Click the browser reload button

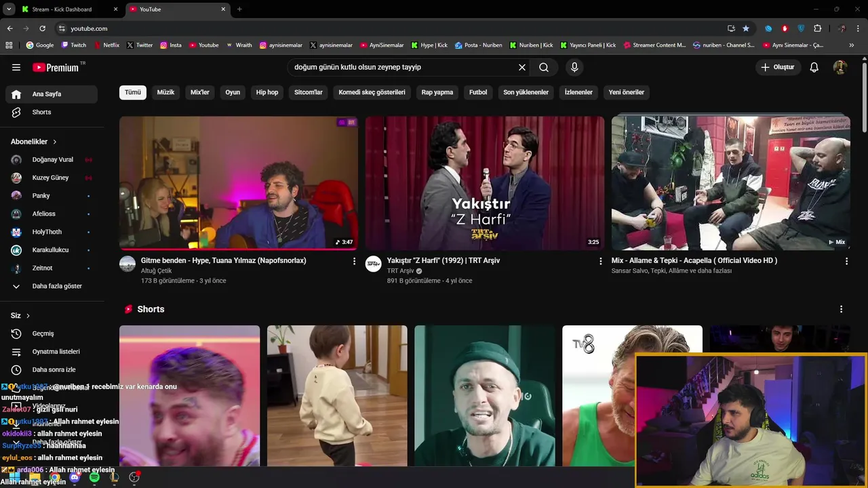(x=42, y=28)
